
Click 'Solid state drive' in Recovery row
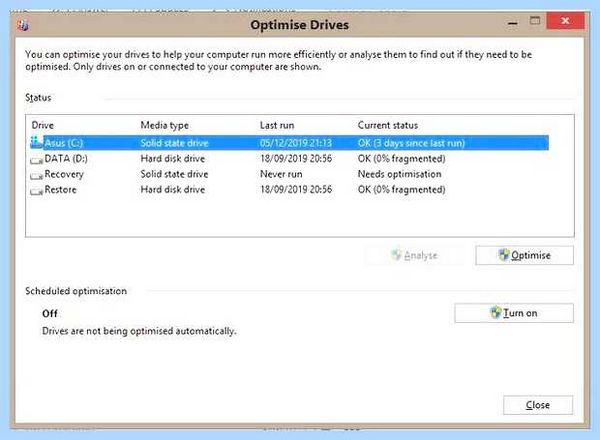click(174, 174)
